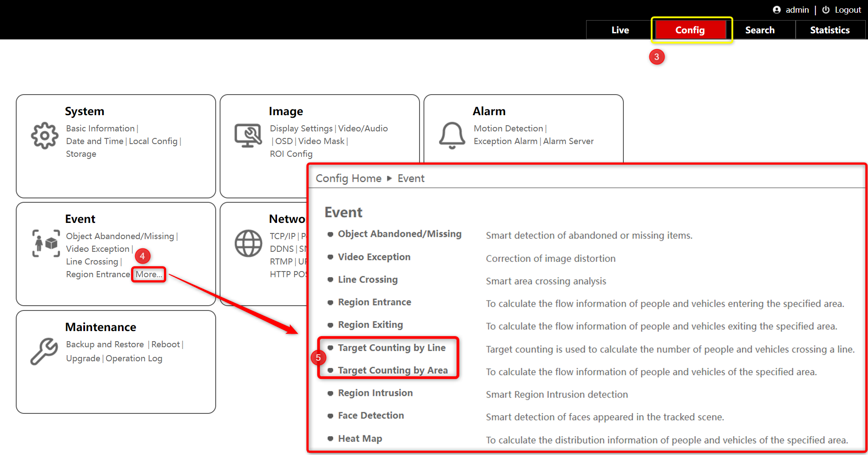
Task: Click Config Home in breadcrumb
Action: pos(349,178)
